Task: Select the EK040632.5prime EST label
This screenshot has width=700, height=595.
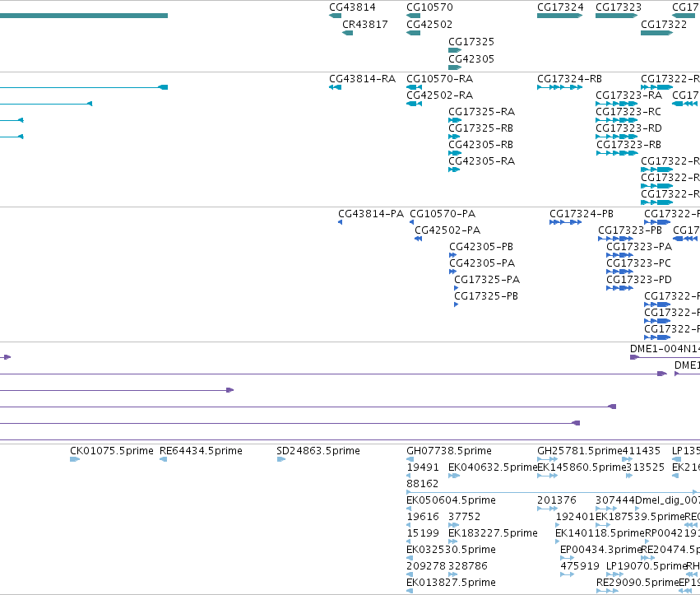Action: [x=493, y=467]
